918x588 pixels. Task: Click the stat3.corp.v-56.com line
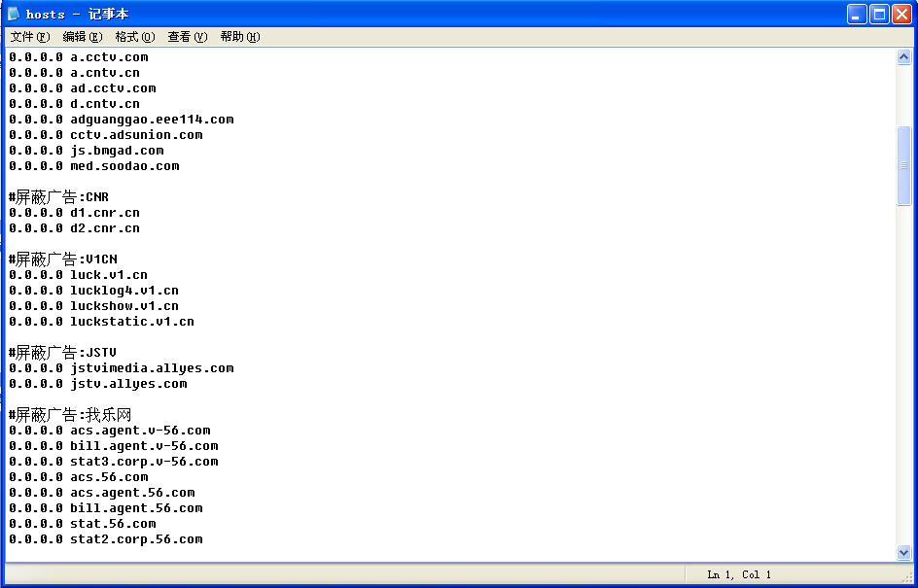(x=114, y=462)
